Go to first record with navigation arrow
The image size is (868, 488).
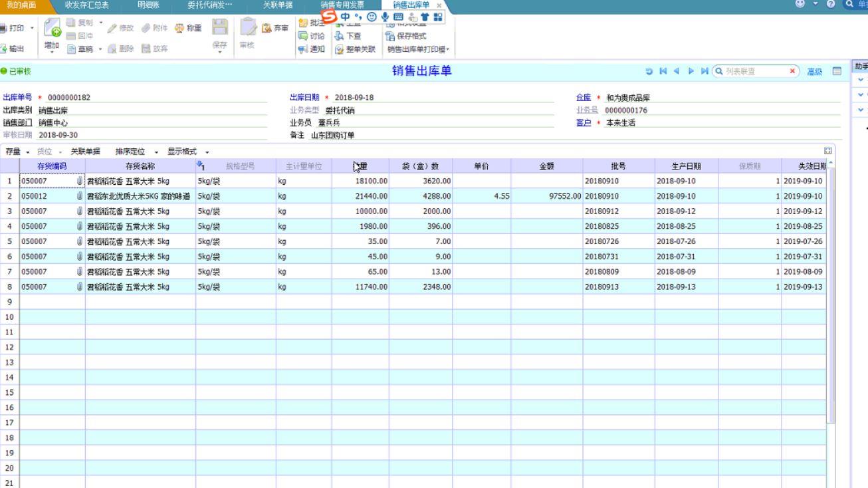click(663, 71)
